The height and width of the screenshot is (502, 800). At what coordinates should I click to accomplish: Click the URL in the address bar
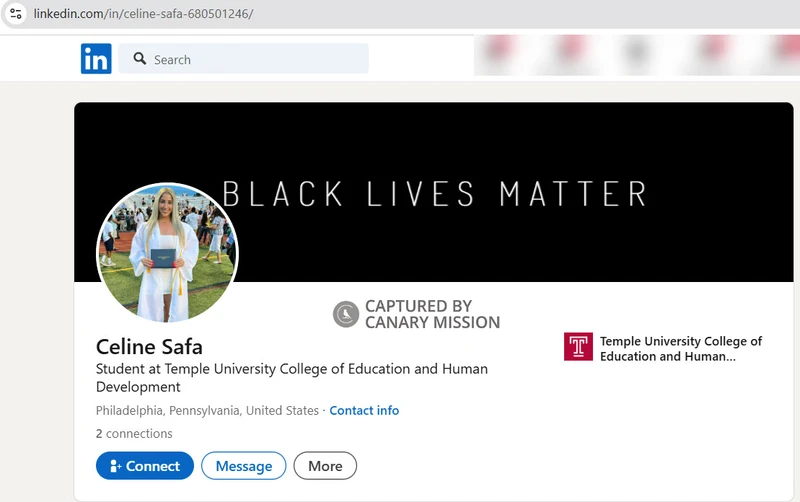(143, 14)
